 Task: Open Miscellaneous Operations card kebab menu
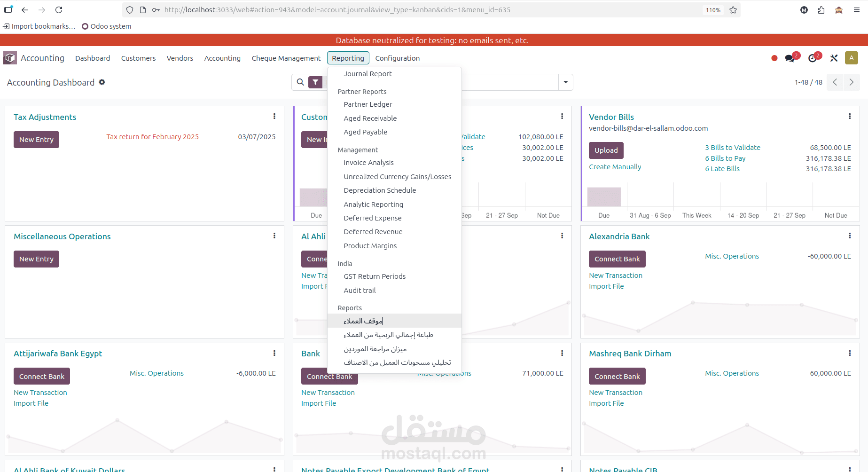pyautogui.click(x=274, y=236)
